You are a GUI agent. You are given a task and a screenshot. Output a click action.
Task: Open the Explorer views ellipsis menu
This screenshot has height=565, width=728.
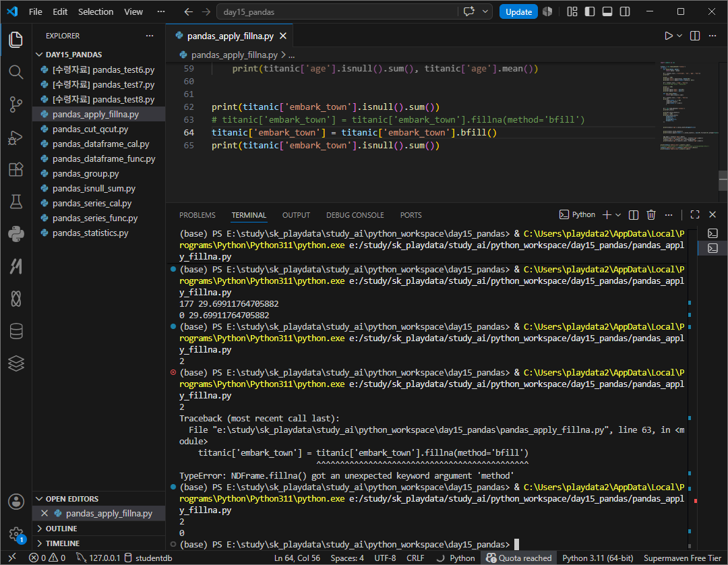point(150,36)
